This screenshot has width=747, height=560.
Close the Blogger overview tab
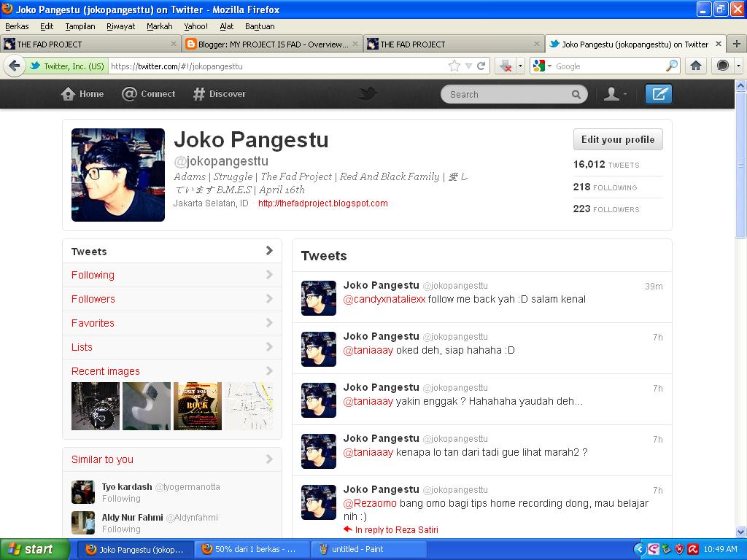tap(355, 44)
